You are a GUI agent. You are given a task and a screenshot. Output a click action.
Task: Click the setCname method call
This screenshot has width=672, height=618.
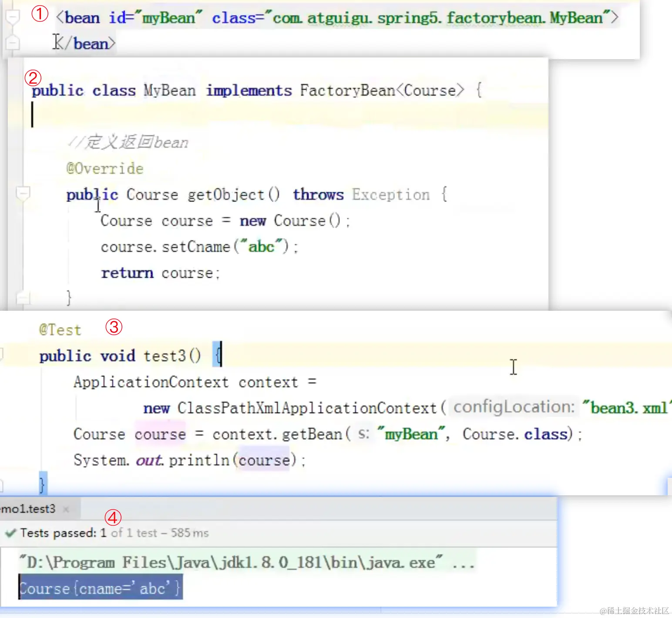(x=196, y=247)
